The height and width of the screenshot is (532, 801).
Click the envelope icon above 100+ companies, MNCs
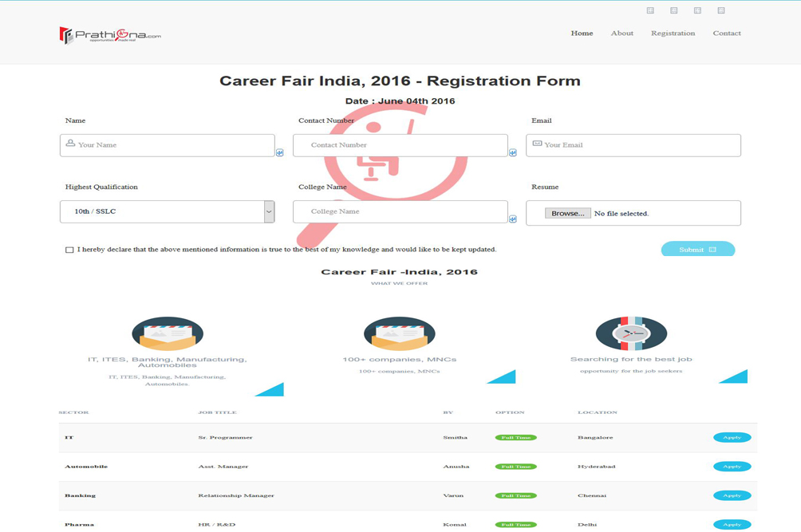coord(399,333)
